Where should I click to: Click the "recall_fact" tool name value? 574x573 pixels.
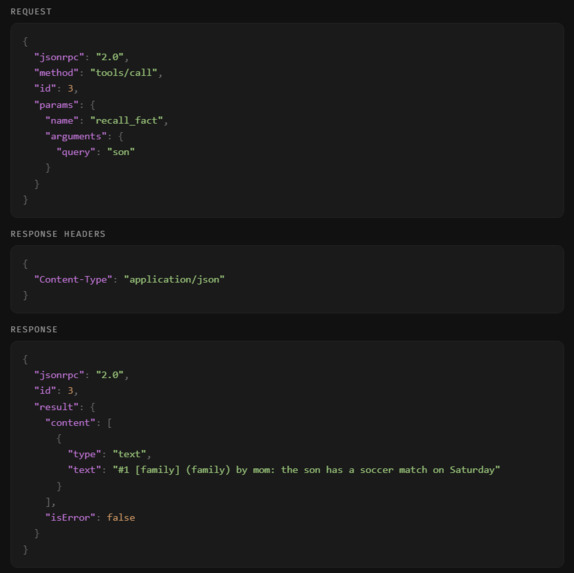(x=127, y=120)
